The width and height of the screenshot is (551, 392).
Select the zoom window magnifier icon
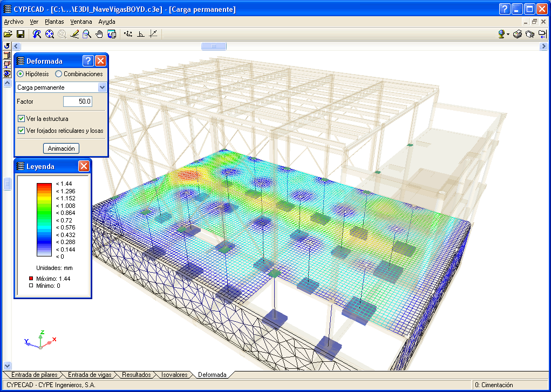click(87, 34)
